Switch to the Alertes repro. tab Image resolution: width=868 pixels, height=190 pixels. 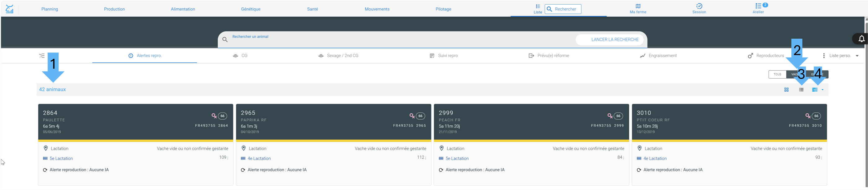point(144,56)
